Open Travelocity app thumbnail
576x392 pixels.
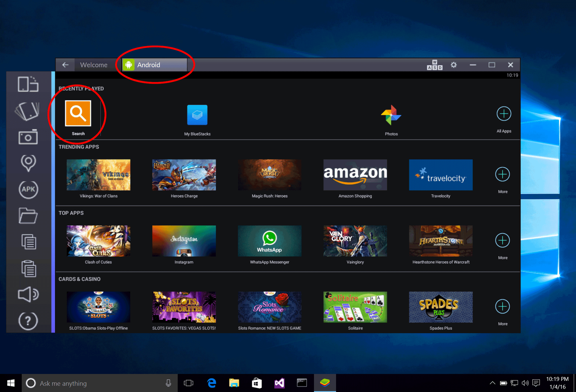tap(441, 175)
